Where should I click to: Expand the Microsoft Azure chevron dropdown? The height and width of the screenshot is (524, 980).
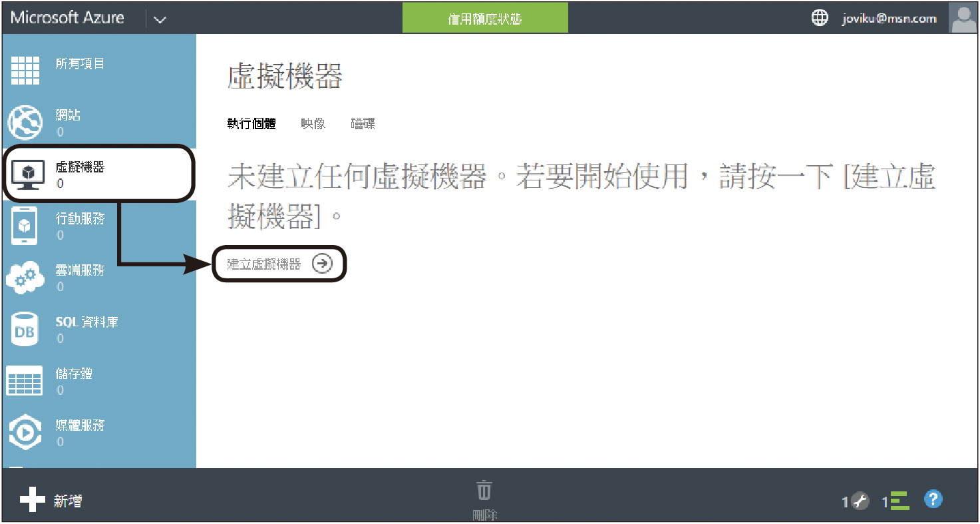(160, 19)
